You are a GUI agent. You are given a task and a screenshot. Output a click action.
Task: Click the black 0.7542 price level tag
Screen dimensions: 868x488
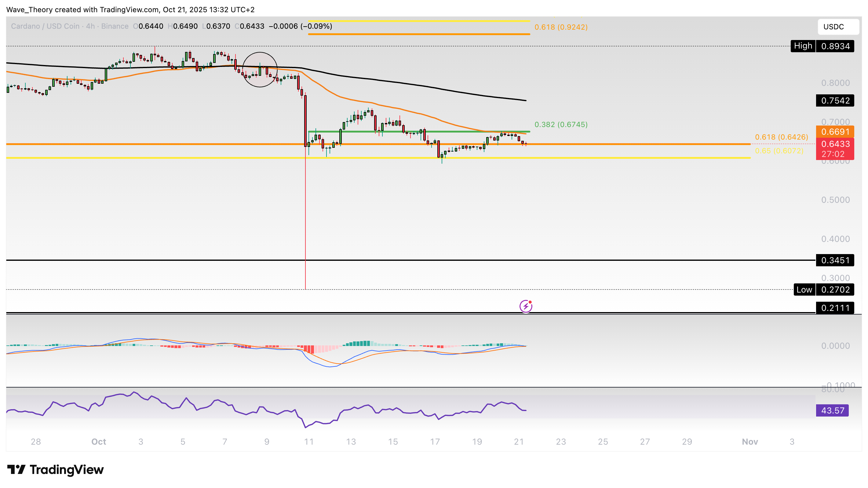point(835,100)
